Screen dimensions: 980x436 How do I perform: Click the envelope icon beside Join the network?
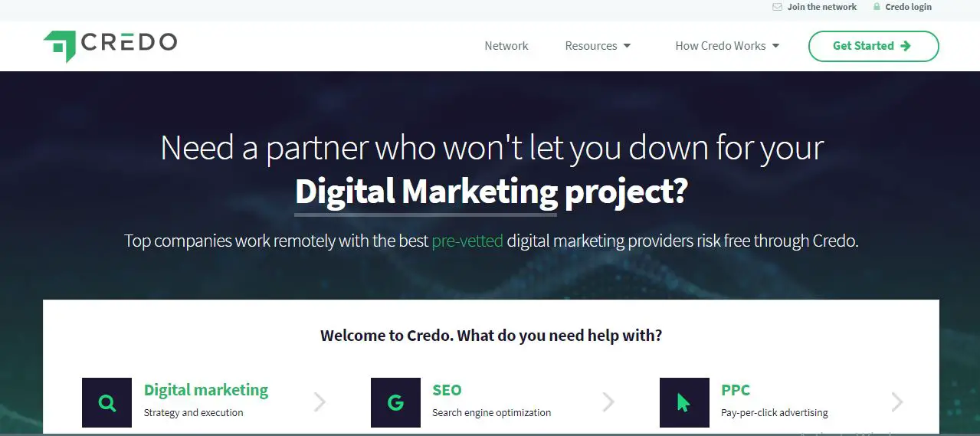[x=778, y=7]
